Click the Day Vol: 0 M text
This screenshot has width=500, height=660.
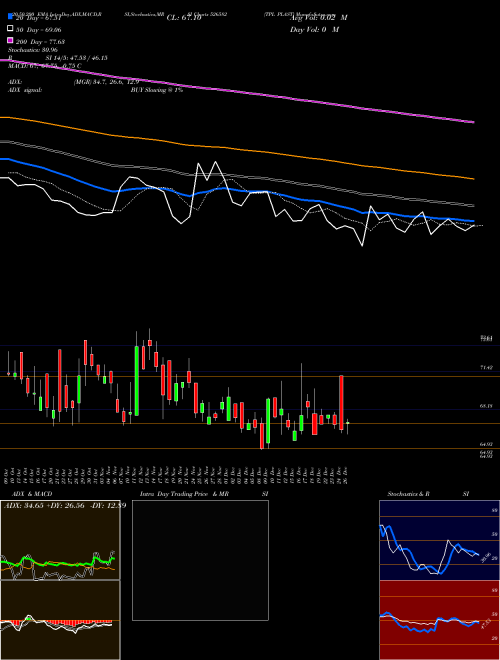pos(314,29)
